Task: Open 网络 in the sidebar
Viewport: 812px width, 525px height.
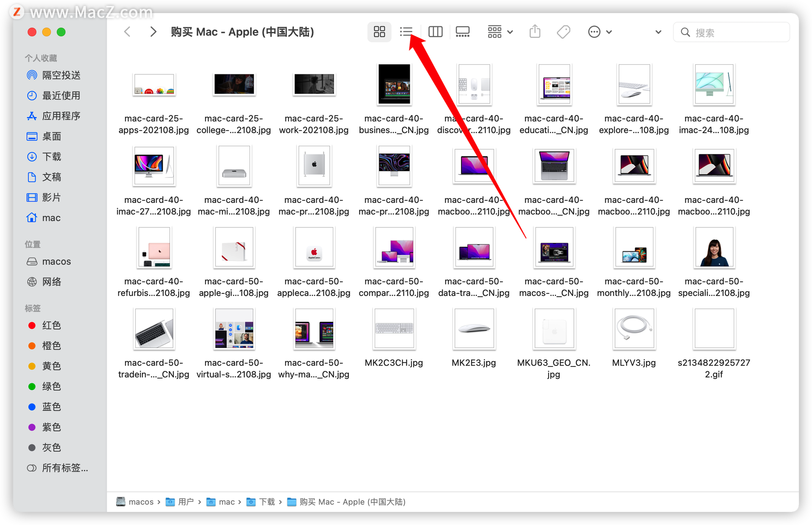Action: pos(44,282)
